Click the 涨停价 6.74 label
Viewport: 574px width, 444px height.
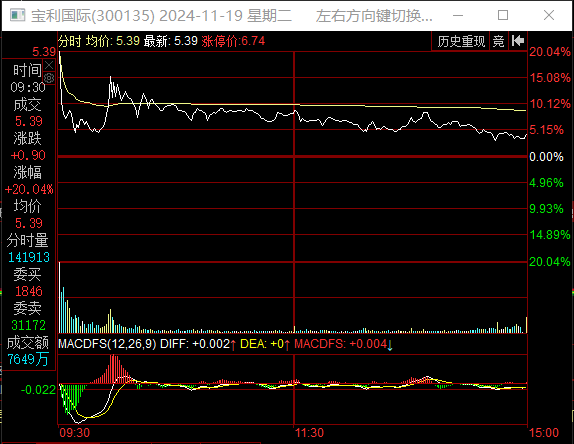[233, 41]
